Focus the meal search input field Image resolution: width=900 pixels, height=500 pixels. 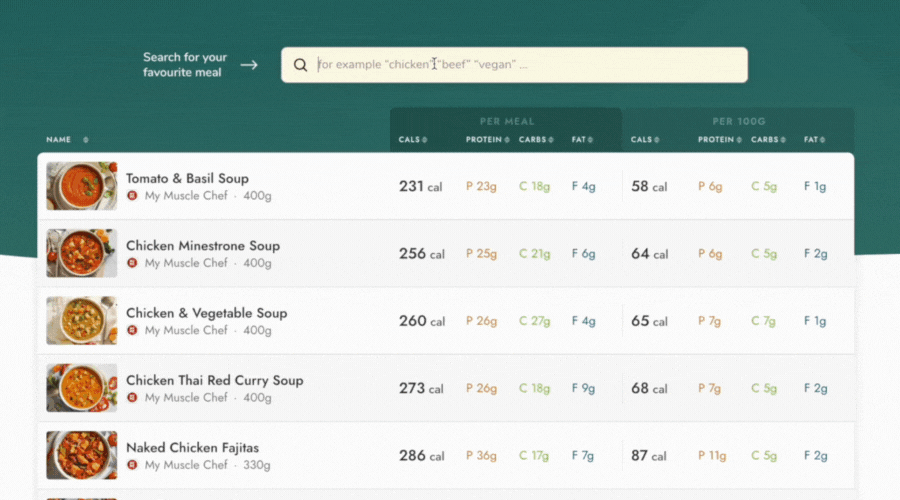coord(514,65)
